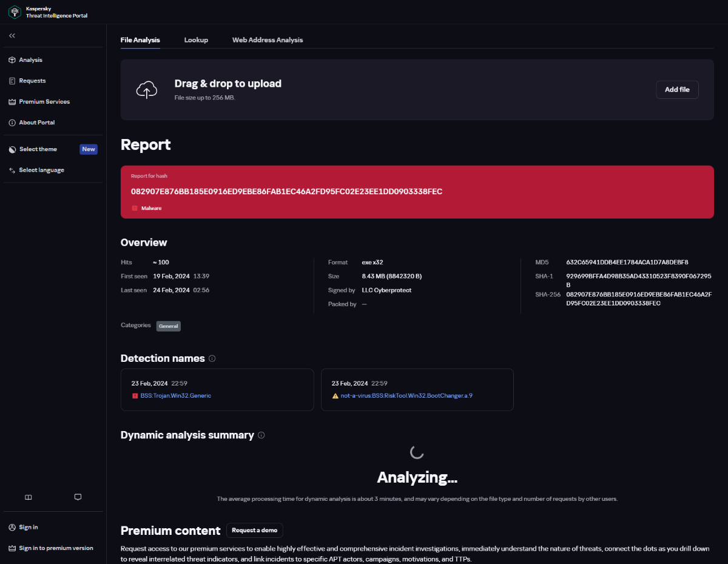
Task: Click Sign in to premium version
Action: [56, 548]
